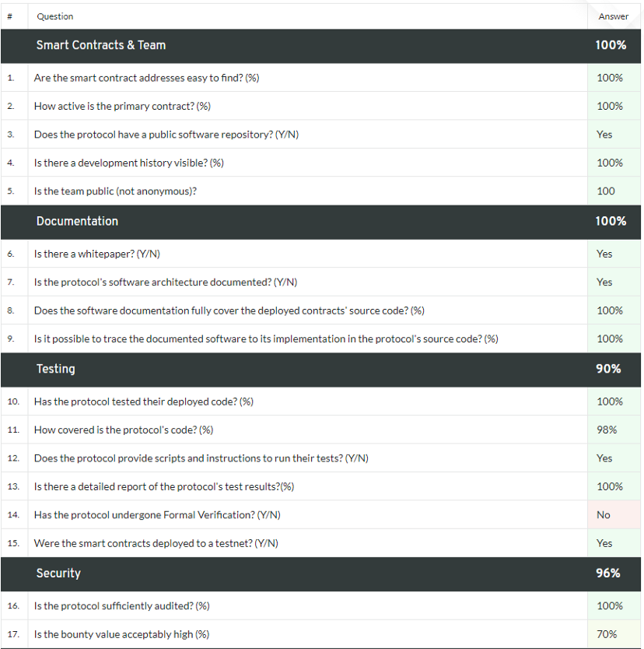Click the Documentation section header
The width and height of the screenshot is (644, 649).
point(77,221)
